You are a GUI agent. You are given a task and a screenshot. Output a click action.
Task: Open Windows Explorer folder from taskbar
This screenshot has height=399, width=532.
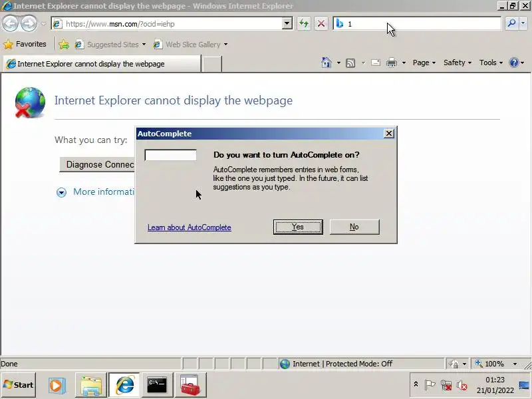(91, 386)
